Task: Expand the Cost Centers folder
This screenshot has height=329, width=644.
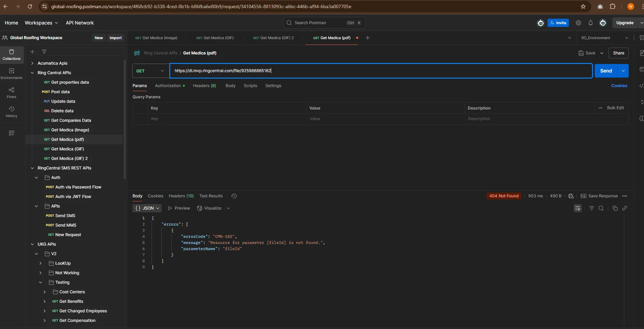Action: [x=45, y=292]
